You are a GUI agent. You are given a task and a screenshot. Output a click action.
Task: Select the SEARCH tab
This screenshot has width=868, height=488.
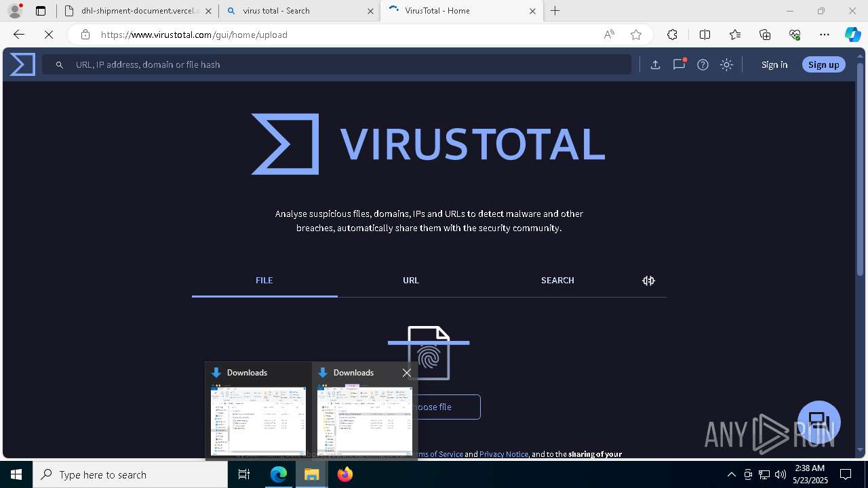pos(557,281)
